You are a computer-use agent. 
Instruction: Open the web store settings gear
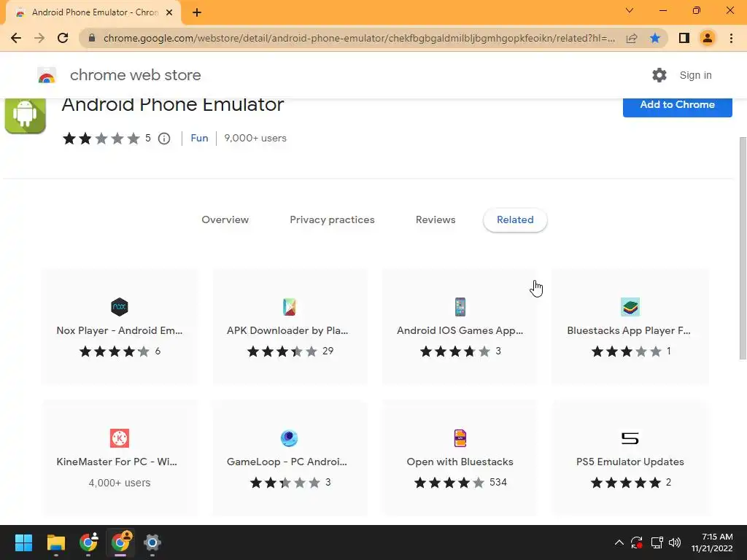point(659,75)
